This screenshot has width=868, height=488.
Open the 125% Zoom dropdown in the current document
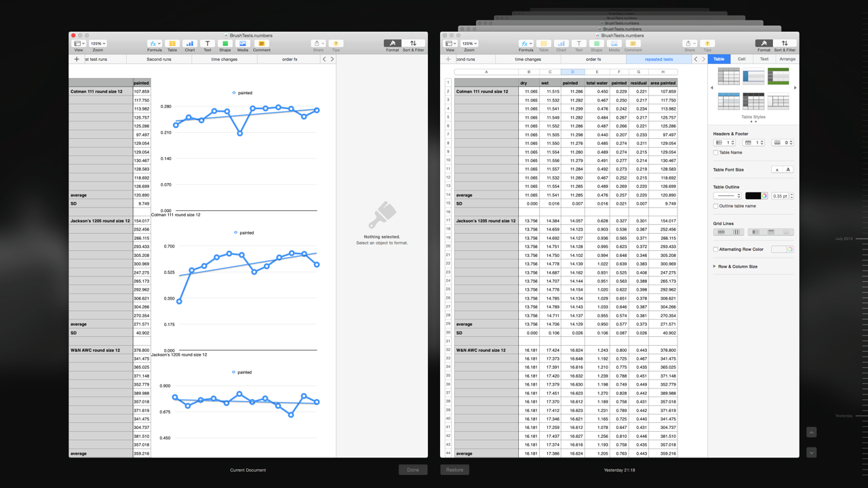point(98,43)
